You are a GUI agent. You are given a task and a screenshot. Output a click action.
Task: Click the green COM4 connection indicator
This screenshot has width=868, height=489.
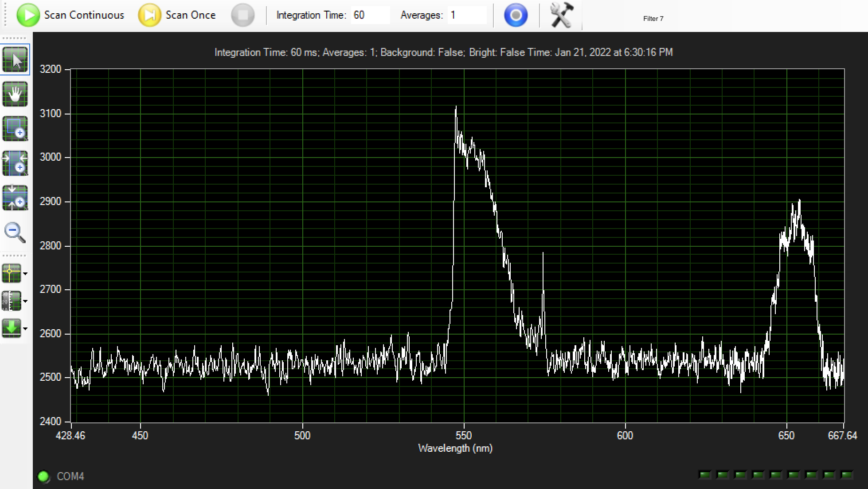[43, 477]
